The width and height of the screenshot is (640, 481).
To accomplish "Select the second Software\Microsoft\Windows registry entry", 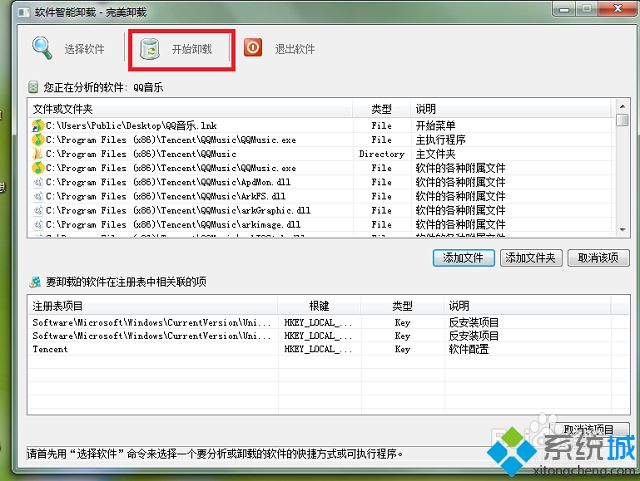I will coord(152,336).
